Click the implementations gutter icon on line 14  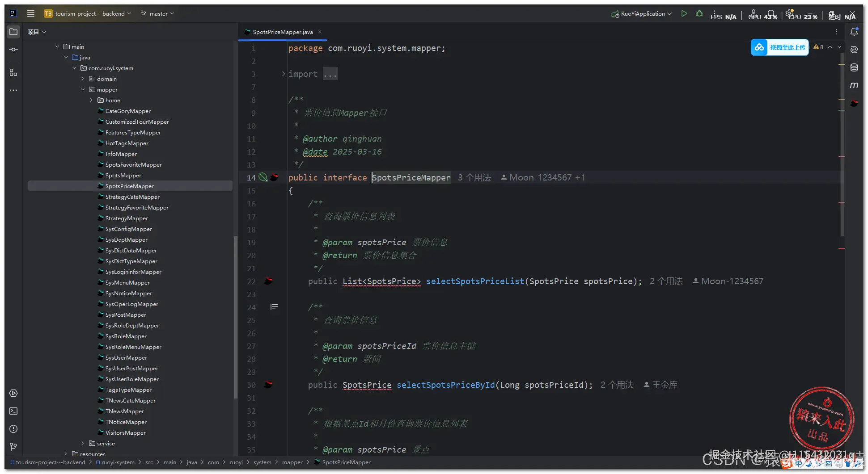(x=263, y=177)
